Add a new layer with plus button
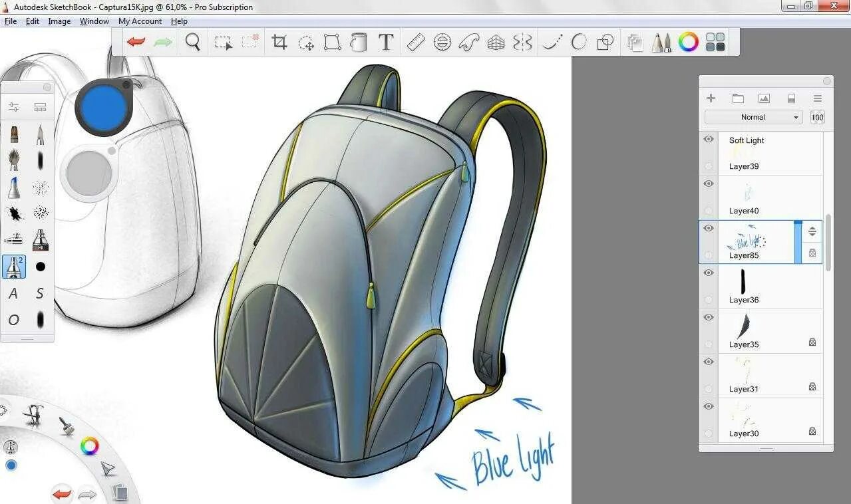 [x=711, y=98]
